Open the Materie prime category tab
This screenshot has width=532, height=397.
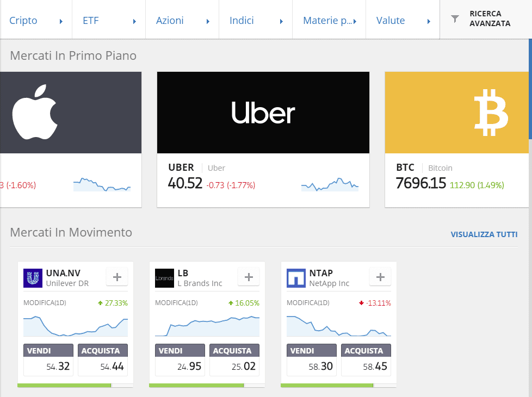(329, 20)
